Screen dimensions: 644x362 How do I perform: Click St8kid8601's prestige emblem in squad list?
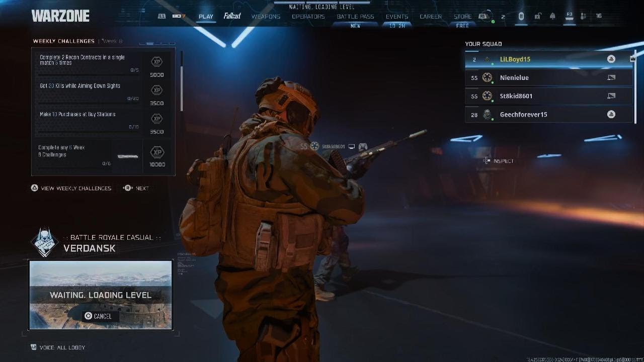(487, 96)
